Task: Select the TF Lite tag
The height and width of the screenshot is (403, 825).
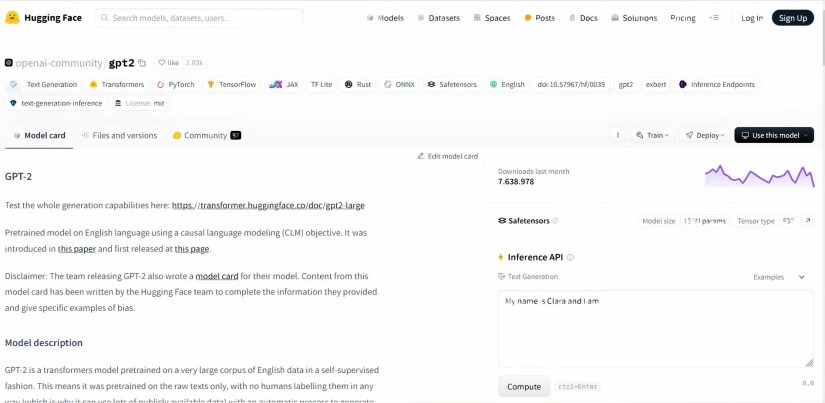Action: pyautogui.click(x=321, y=84)
